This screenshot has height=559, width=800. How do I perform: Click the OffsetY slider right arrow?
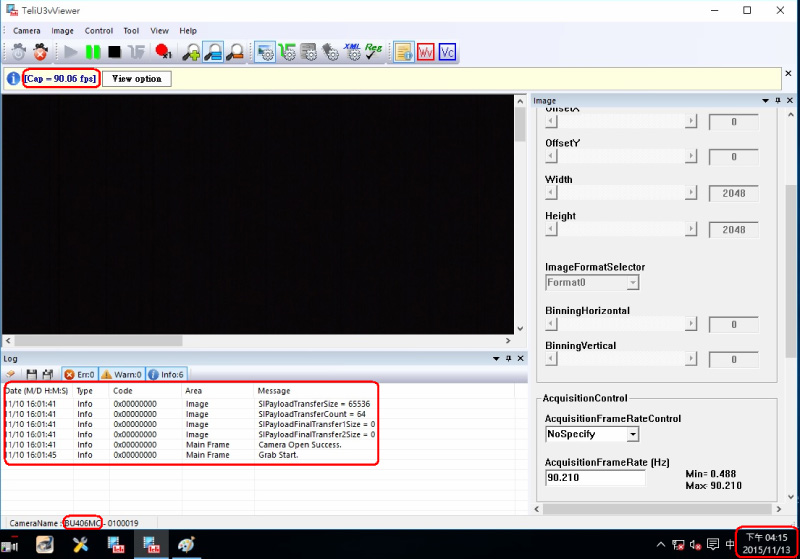point(691,156)
